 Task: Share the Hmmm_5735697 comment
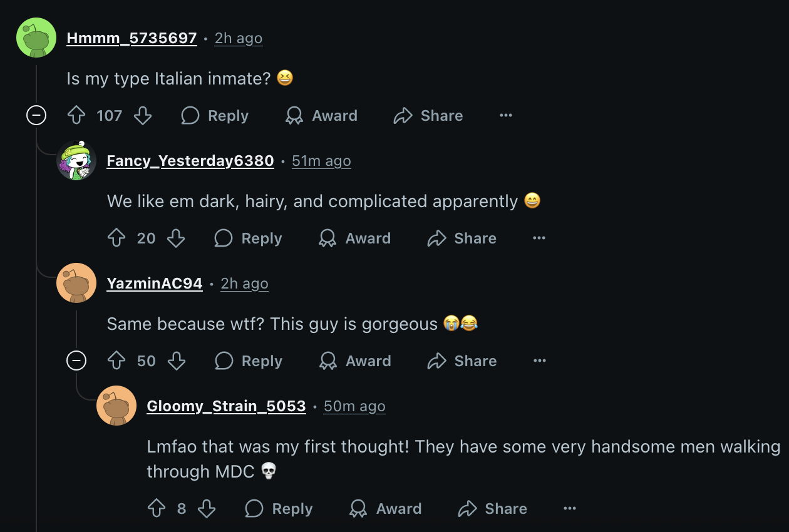point(428,115)
